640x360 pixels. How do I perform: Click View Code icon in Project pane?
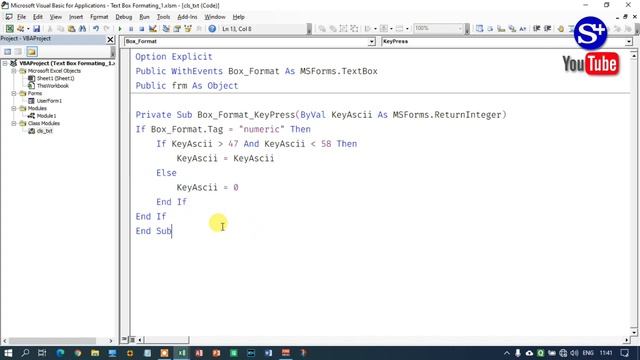click(8, 51)
